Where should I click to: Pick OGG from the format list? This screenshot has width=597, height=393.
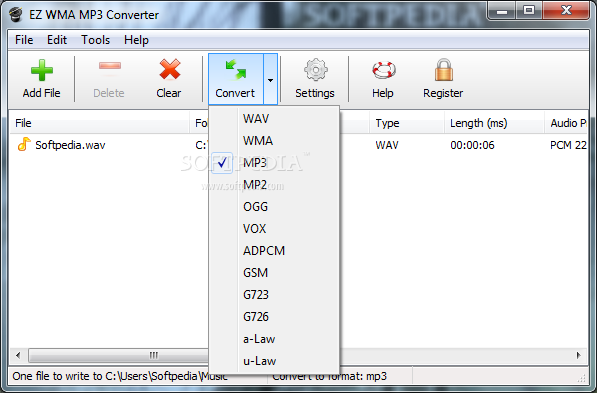pos(274,207)
